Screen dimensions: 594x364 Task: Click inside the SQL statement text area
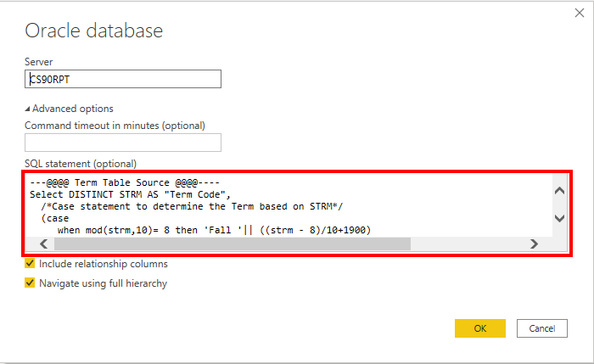tap(288, 205)
